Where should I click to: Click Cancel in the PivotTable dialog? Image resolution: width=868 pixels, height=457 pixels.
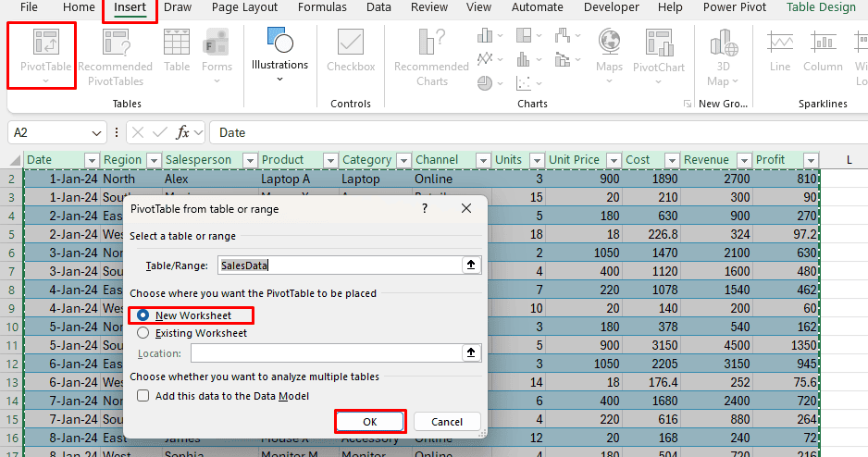[447, 422]
